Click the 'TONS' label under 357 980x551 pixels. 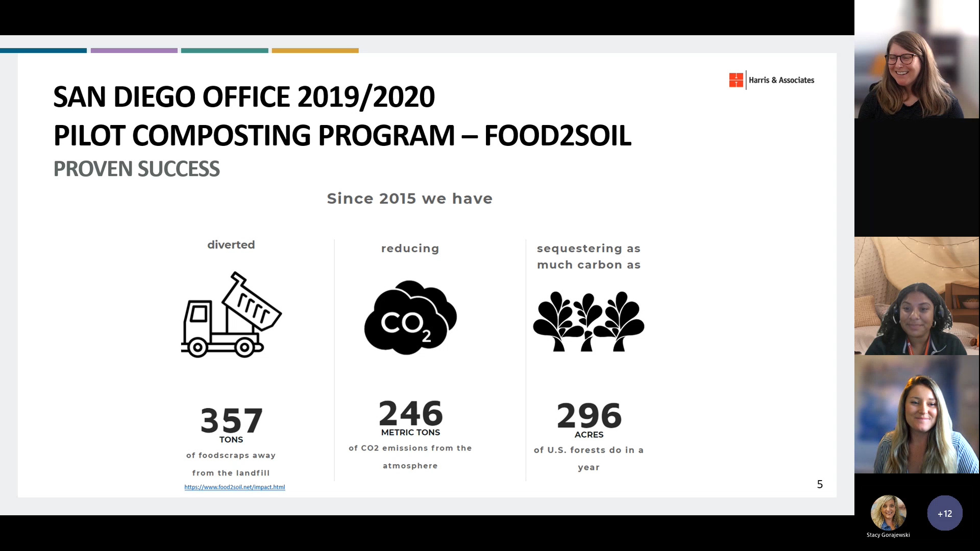tap(231, 440)
